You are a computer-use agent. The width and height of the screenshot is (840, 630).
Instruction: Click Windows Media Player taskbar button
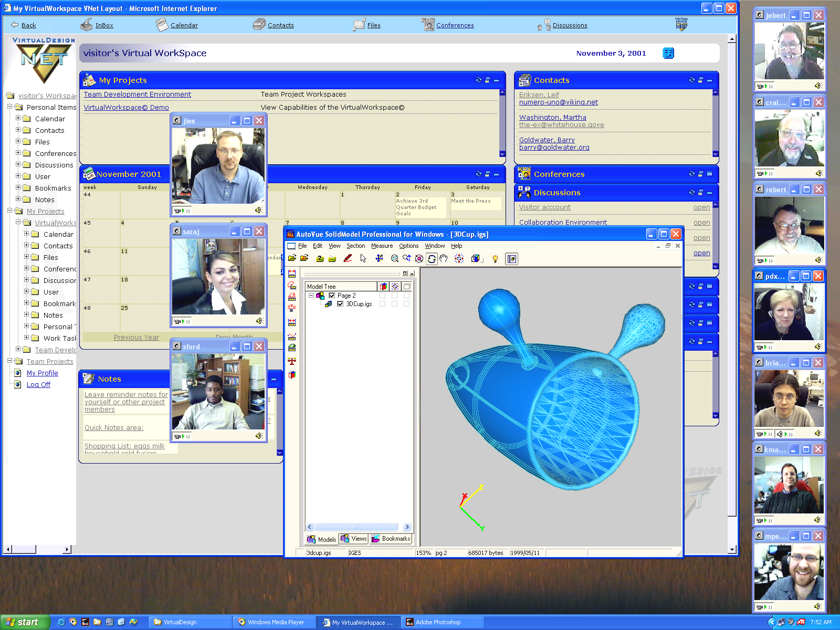pyautogui.click(x=276, y=622)
